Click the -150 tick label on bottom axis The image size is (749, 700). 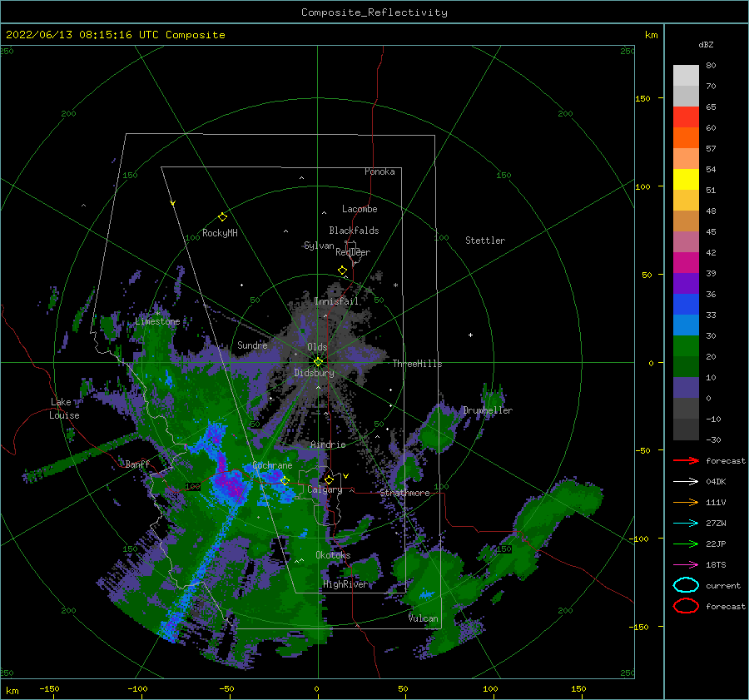click(x=49, y=688)
